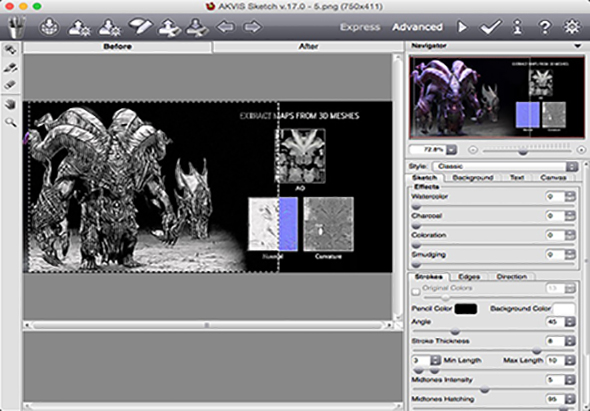Viewport: 590px width, 411px height.
Task: Click the Undo left arrow
Action: (x=225, y=27)
